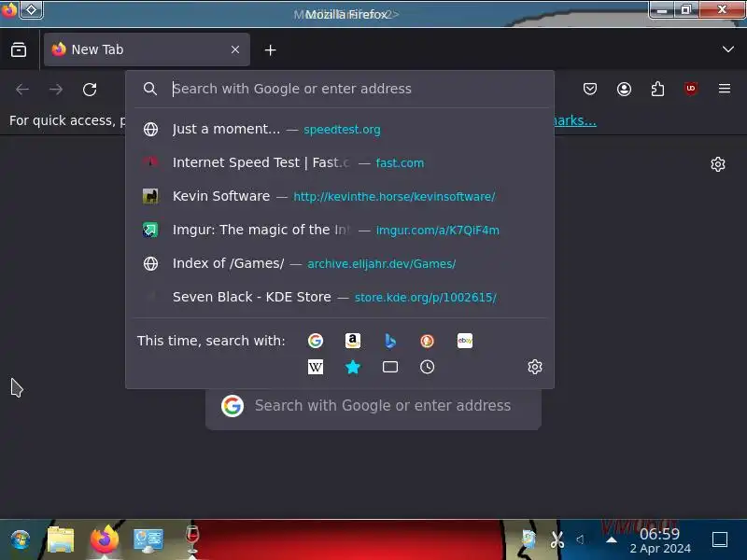747x560 pixels.
Task: Open the clipboard scissors tray icon
Action: click(x=557, y=539)
